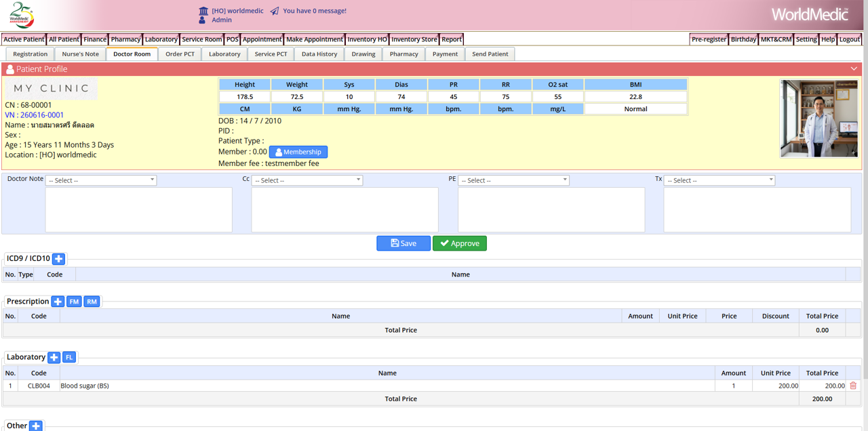Log out via the Logout button
This screenshot has height=431, width=868.
(850, 39)
